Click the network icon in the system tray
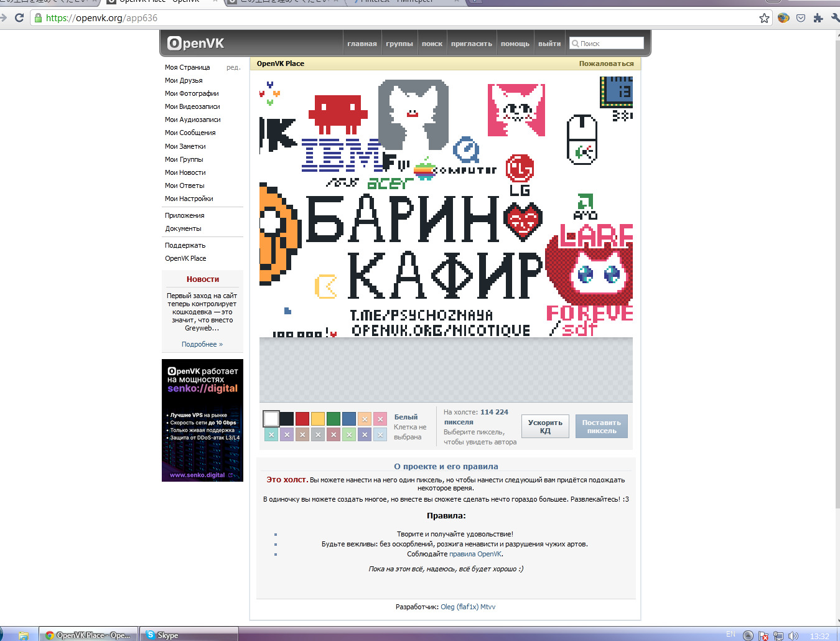The image size is (840, 641). click(x=778, y=635)
